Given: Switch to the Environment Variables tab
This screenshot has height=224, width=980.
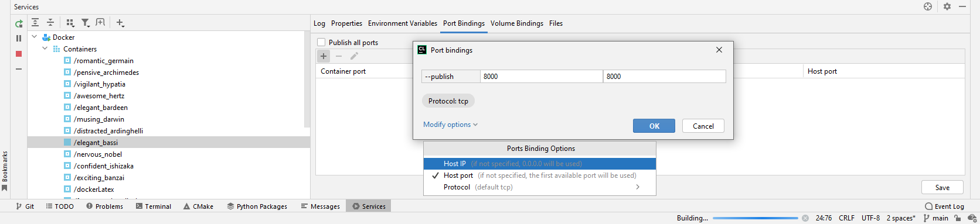Looking at the screenshot, I should point(403,23).
